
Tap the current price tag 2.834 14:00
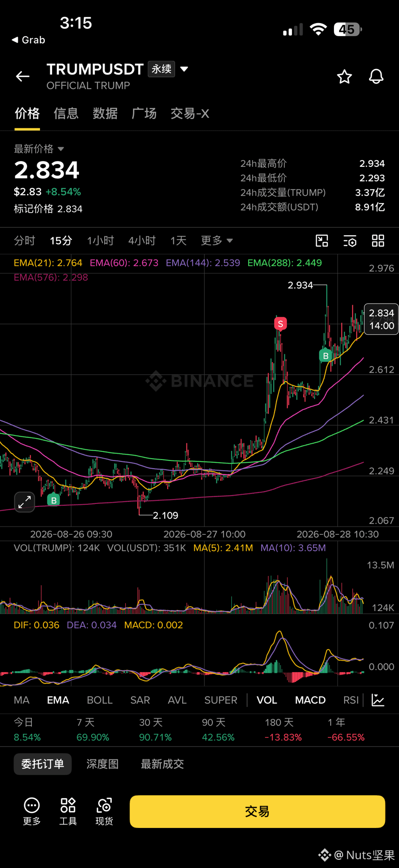382,319
